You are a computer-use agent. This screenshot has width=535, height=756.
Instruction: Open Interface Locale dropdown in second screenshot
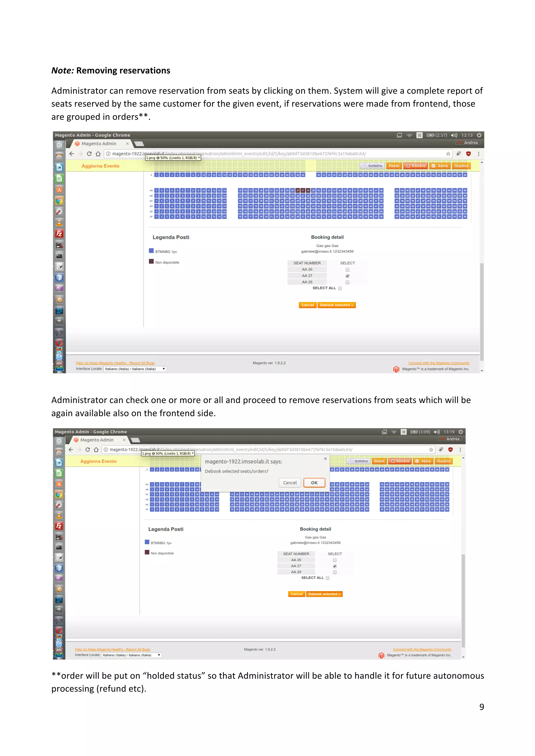131,655
